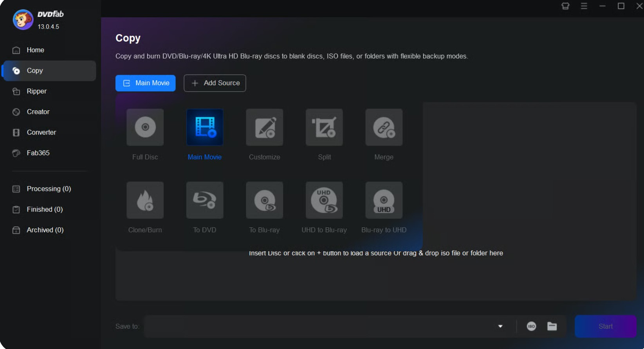The height and width of the screenshot is (349, 644).
Task: Pick the Split copy mode icon
Action: (x=324, y=127)
